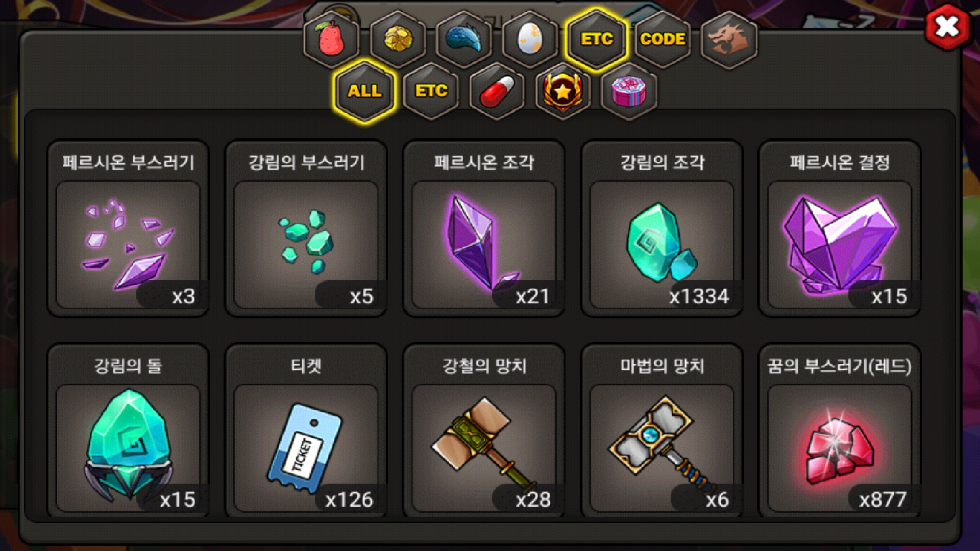Choose the ETC sub-filter hexagon
This screenshot has width=980, height=551.
coord(431,91)
